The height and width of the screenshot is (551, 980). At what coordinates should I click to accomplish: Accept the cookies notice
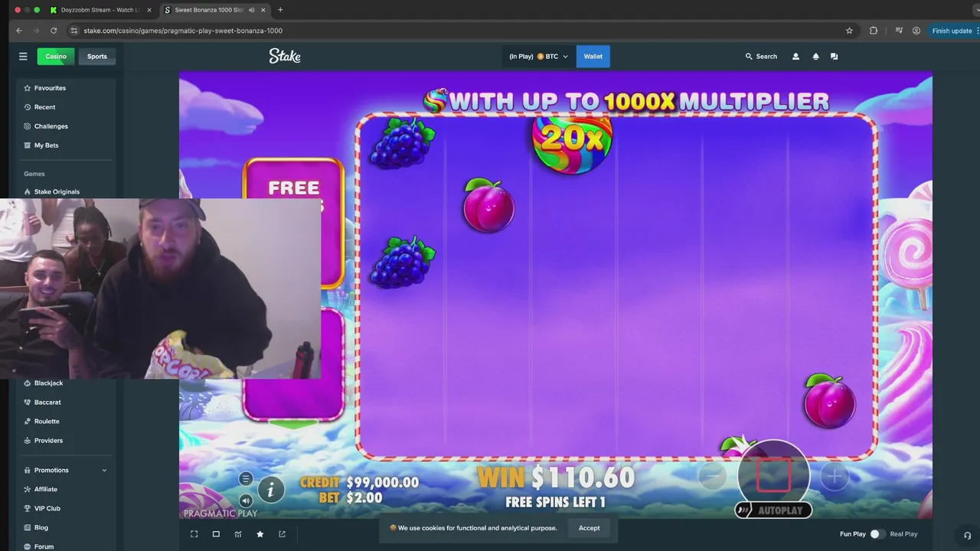(590, 528)
